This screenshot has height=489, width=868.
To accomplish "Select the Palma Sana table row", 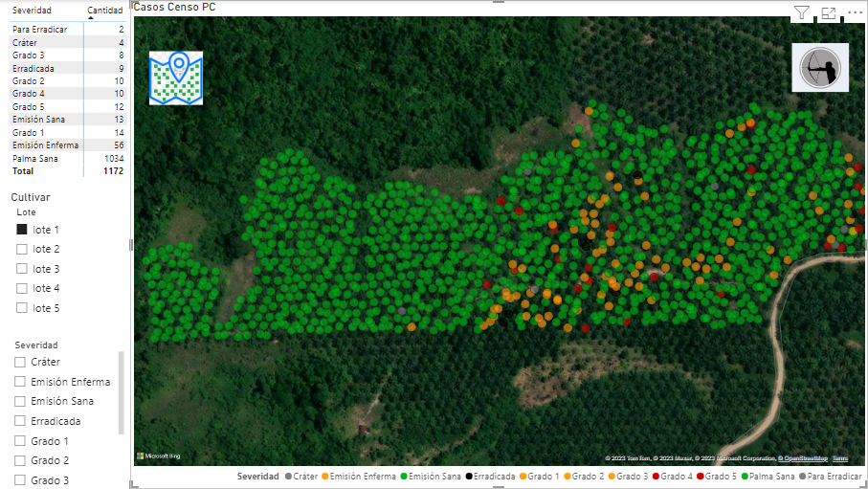I will pos(68,159).
